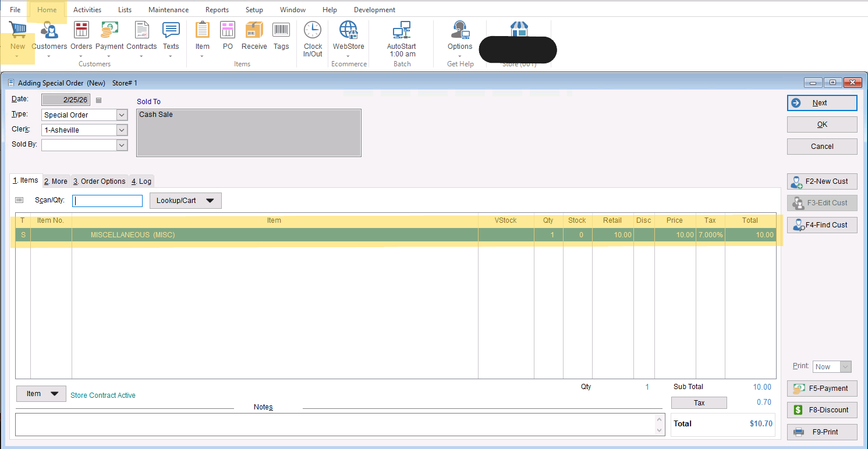Click the AutoStart batch icon

[402, 31]
